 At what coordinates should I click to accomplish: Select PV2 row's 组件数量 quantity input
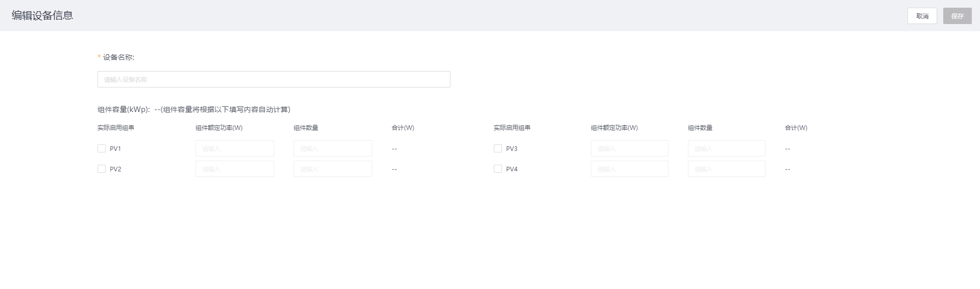(332, 169)
